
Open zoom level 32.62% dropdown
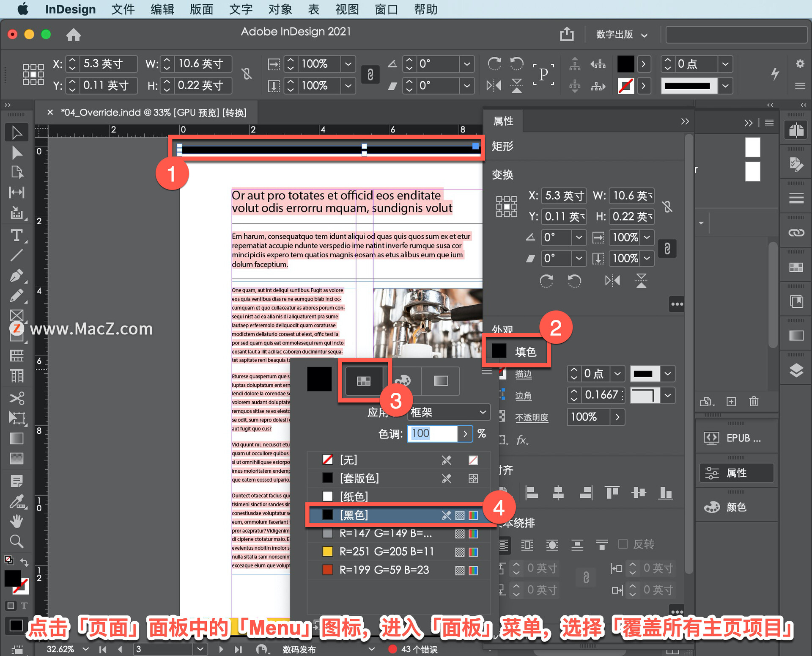tap(86, 649)
